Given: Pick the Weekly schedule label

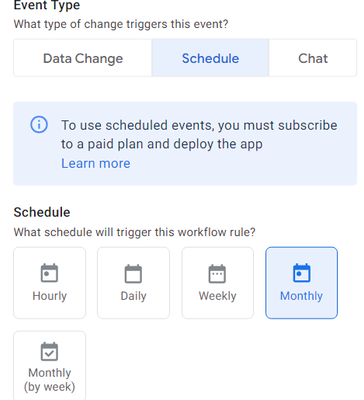Looking at the screenshot, I should point(217,296).
